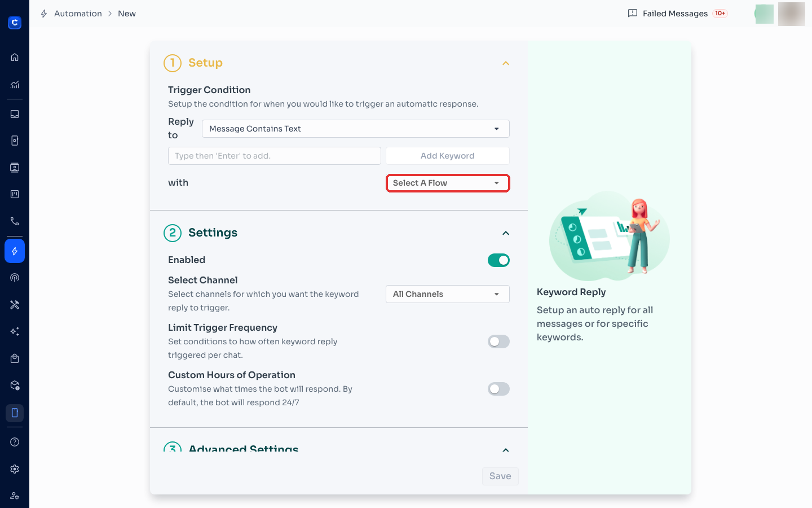Open the mobile phone sidebar icon

(15, 413)
